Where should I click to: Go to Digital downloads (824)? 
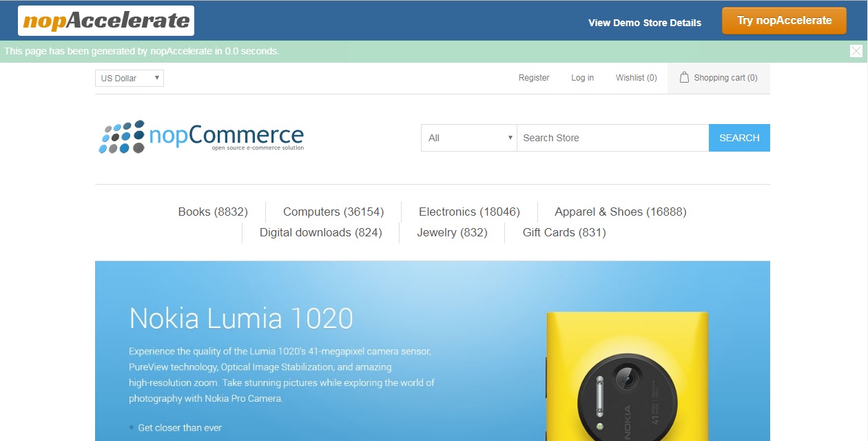[x=320, y=232]
